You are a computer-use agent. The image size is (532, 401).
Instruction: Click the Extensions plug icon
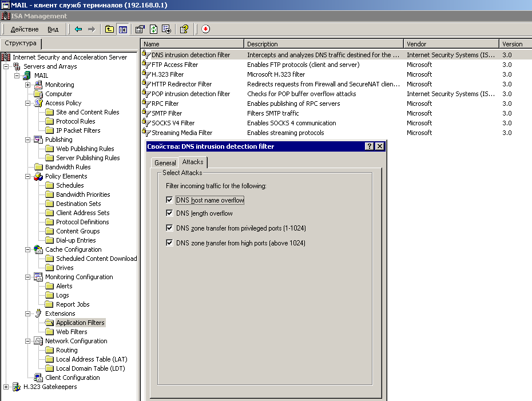[38, 313]
